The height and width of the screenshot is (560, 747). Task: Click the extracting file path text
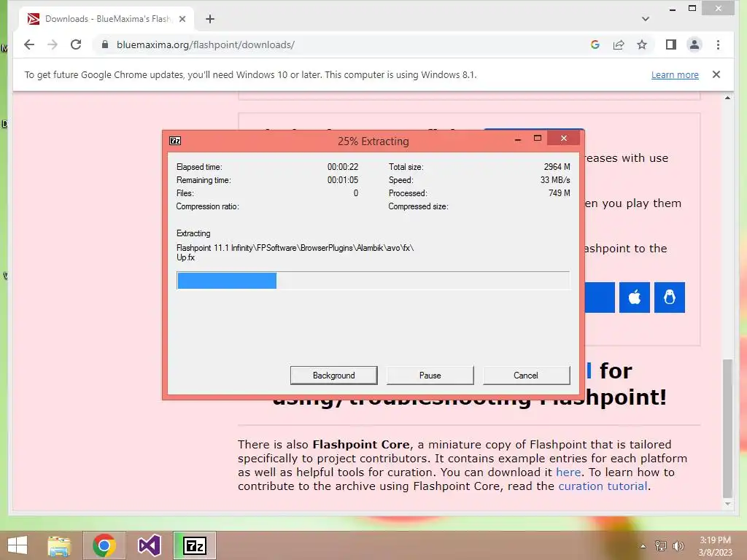coord(295,252)
